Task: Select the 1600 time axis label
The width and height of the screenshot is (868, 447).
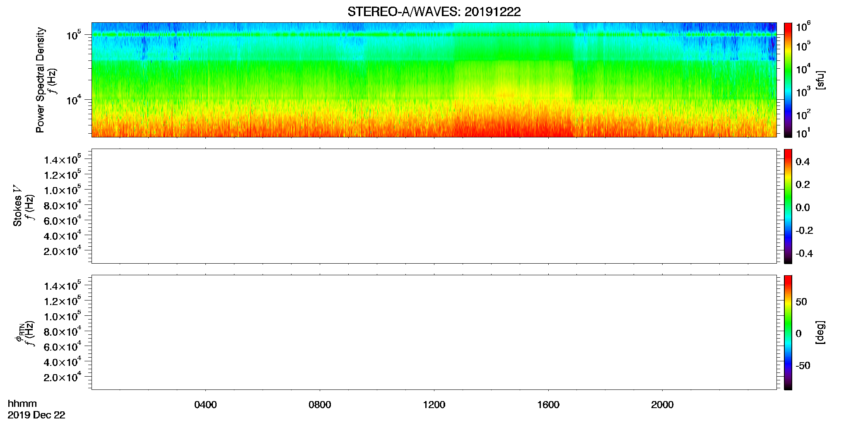Action: [548, 405]
